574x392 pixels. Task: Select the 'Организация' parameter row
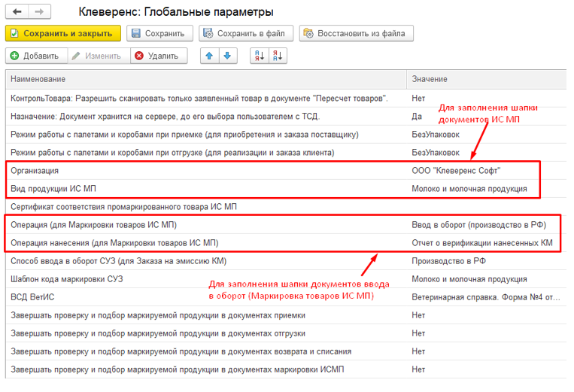tap(286, 171)
